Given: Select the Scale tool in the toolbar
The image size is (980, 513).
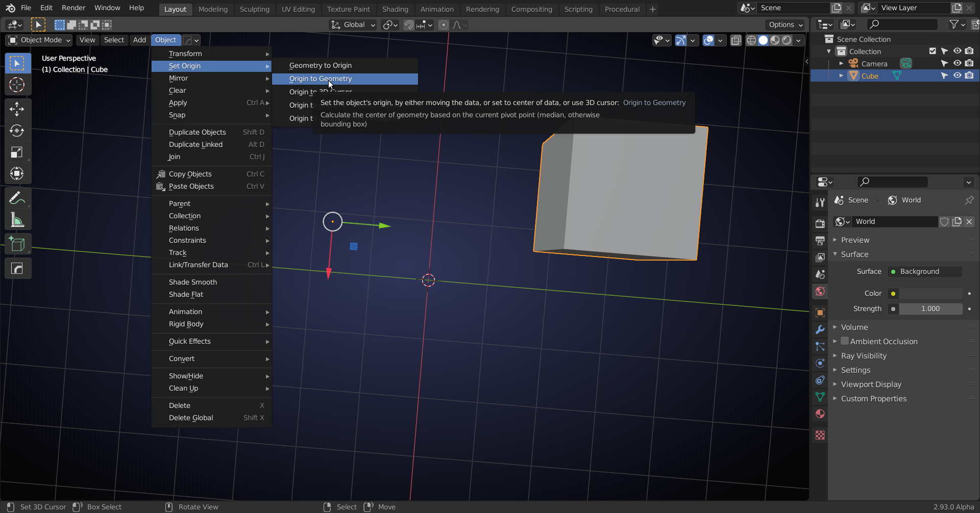Looking at the screenshot, I should coord(17,152).
